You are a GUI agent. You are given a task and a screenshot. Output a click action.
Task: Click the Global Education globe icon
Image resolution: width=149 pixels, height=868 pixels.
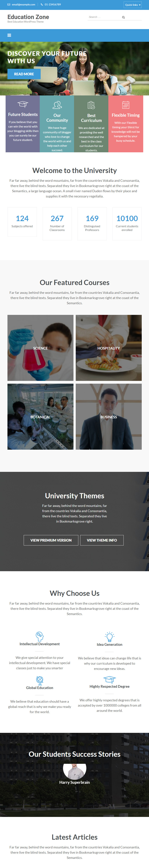point(40,679)
